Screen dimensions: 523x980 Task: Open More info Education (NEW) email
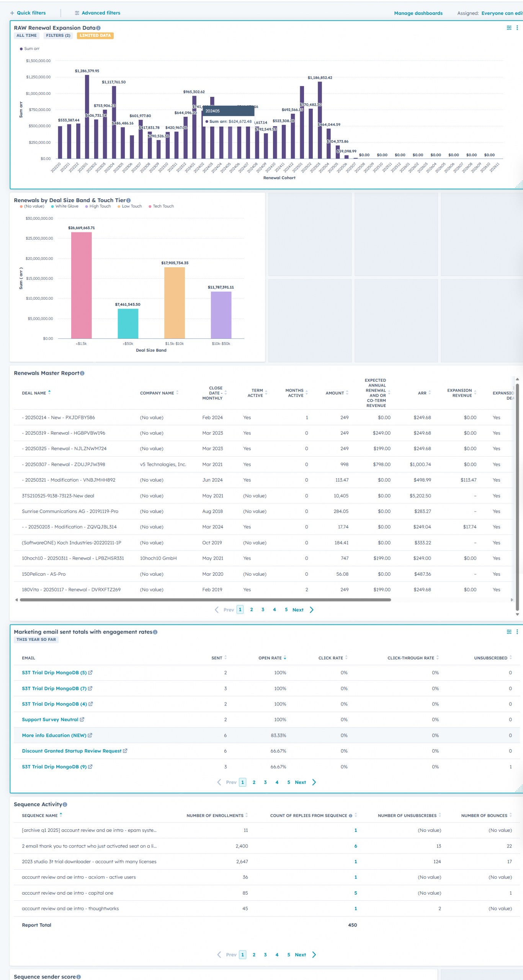click(54, 735)
